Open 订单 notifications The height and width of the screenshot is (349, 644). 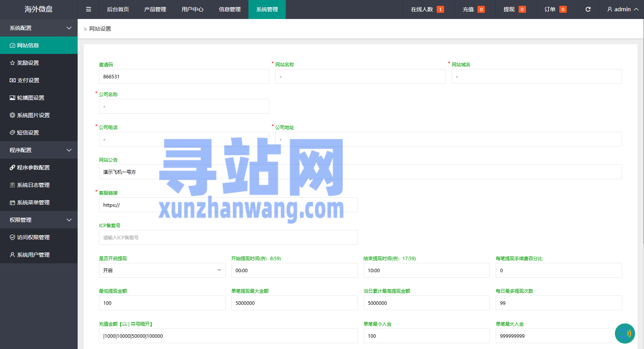pos(555,9)
